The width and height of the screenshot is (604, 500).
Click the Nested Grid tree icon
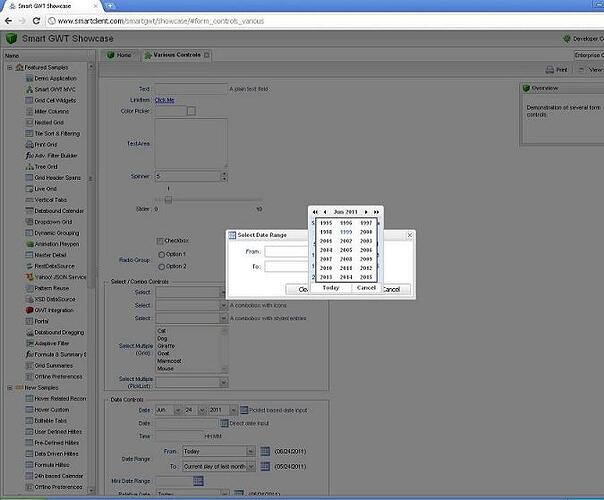(29, 122)
